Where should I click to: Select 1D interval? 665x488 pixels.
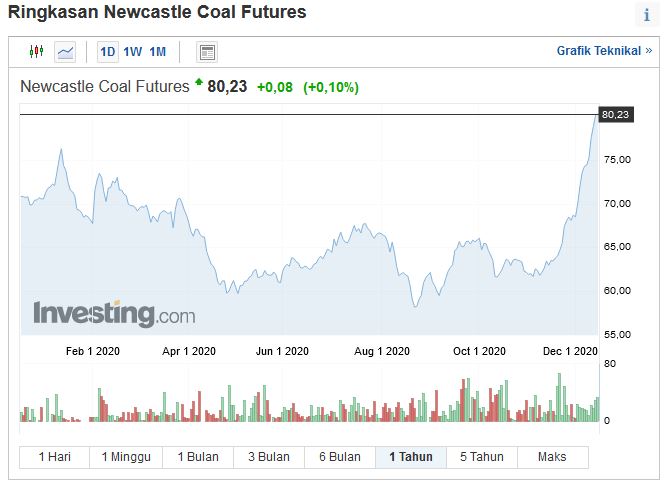click(108, 52)
